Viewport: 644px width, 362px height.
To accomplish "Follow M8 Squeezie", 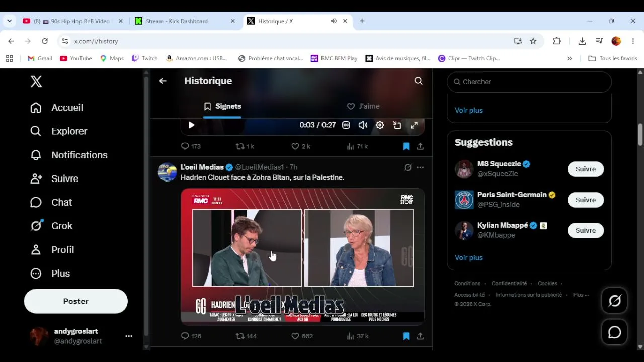I will pyautogui.click(x=586, y=169).
